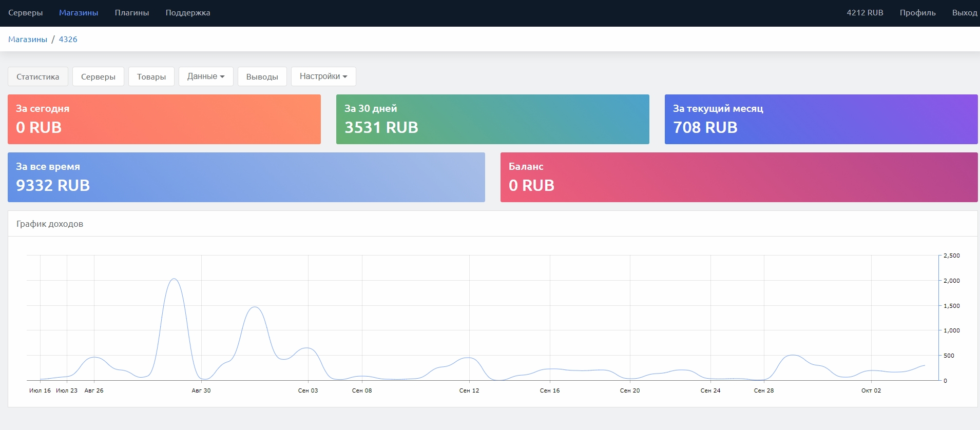
Task: Open Поддержка in the top menu
Action: [x=188, y=13]
